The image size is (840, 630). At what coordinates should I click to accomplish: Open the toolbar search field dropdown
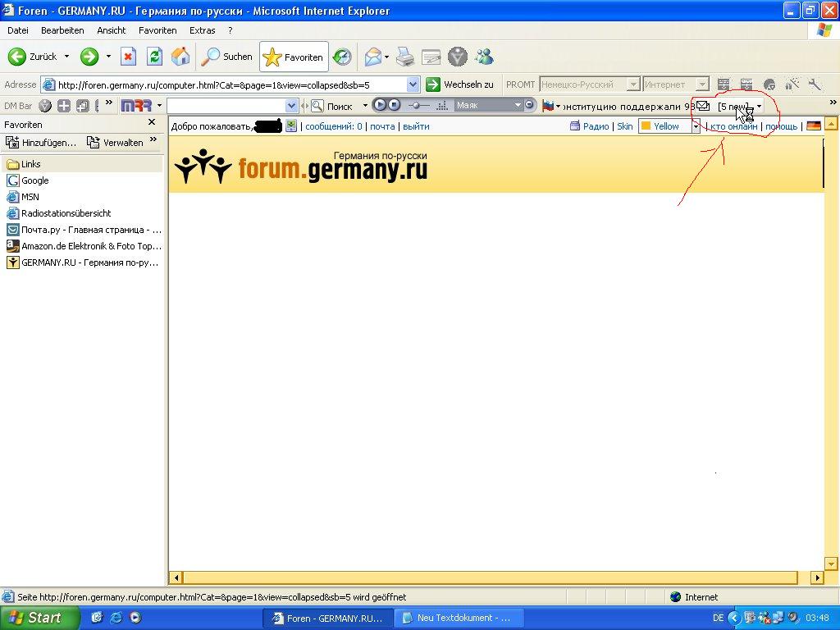point(291,106)
